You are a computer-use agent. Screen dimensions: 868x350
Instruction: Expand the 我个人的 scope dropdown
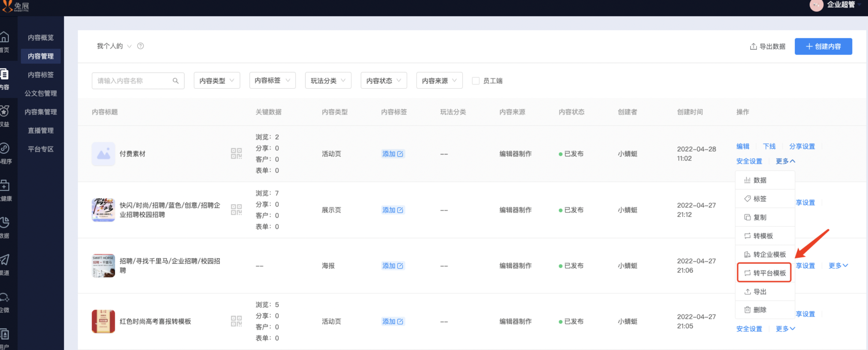click(x=114, y=46)
